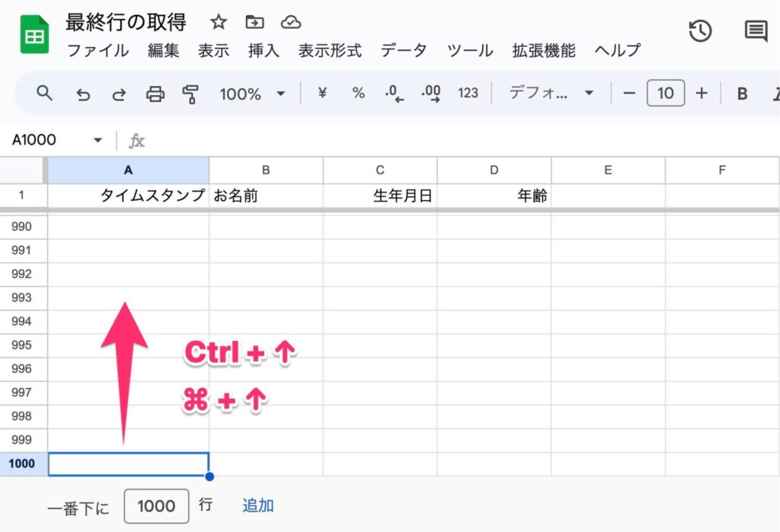Click the font size field showing 10

(666, 93)
